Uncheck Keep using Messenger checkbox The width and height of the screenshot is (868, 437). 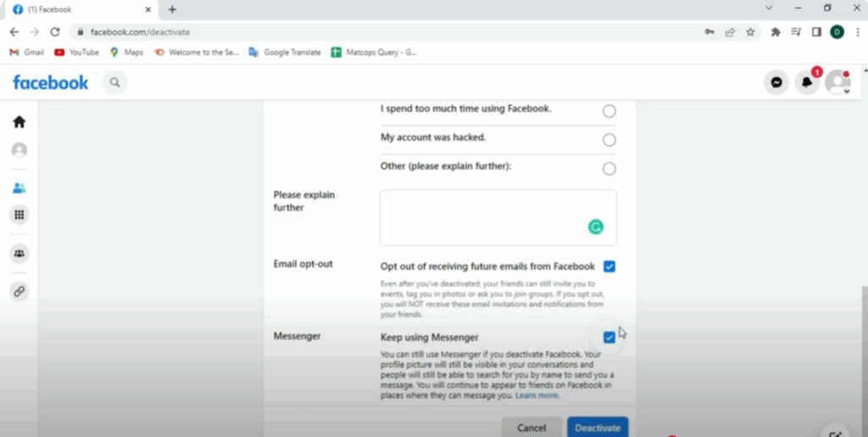click(x=609, y=338)
